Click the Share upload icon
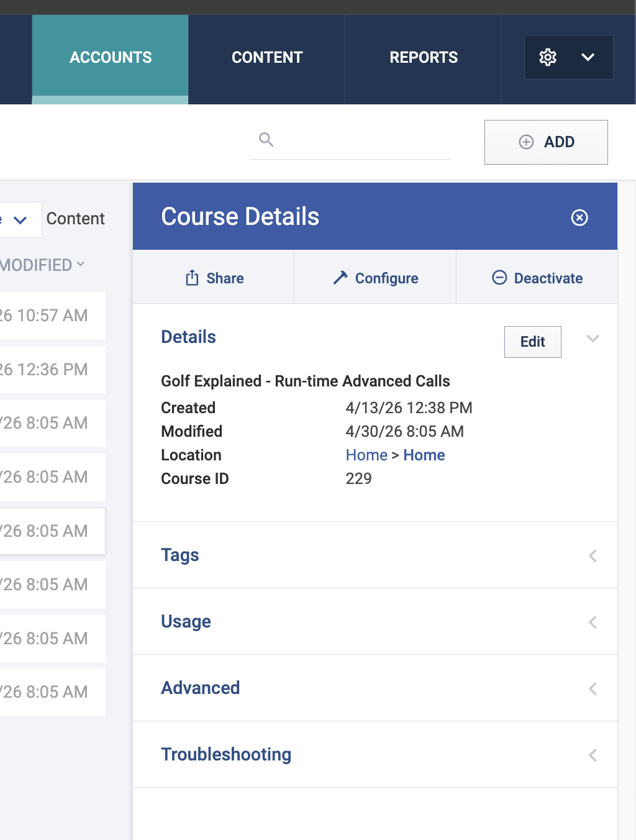Screen dimensions: 636x840 (x=192, y=278)
